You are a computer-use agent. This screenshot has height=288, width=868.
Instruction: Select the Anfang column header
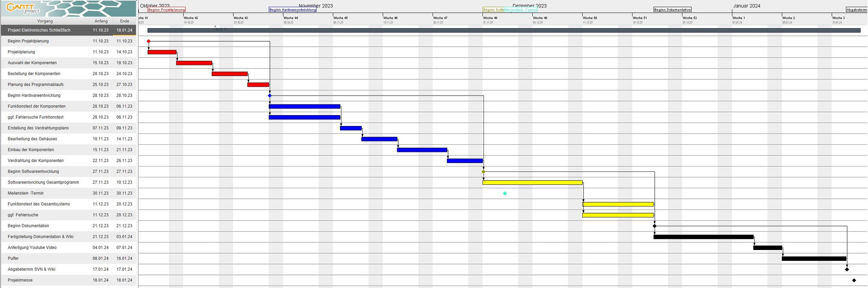101,21
